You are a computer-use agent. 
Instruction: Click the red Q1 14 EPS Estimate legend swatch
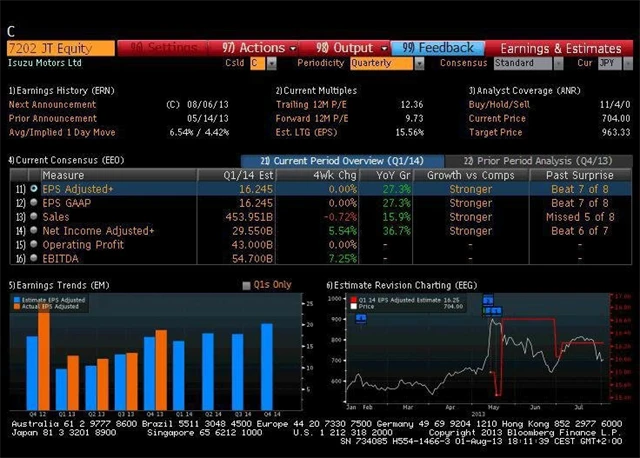point(353,300)
